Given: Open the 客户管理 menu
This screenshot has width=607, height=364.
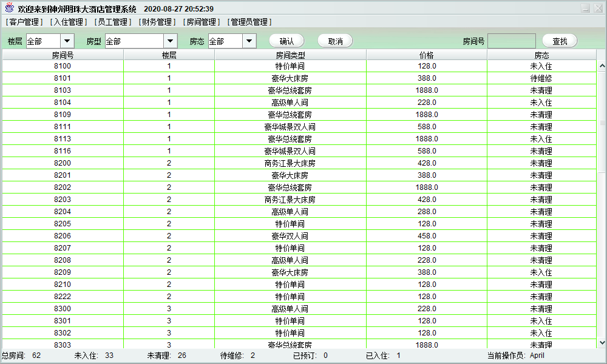Looking at the screenshot, I should tap(24, 22).
